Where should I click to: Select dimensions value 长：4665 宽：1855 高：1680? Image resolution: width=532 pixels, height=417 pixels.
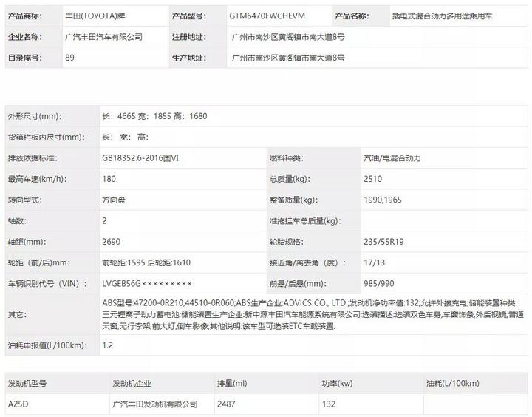(154, 116)
